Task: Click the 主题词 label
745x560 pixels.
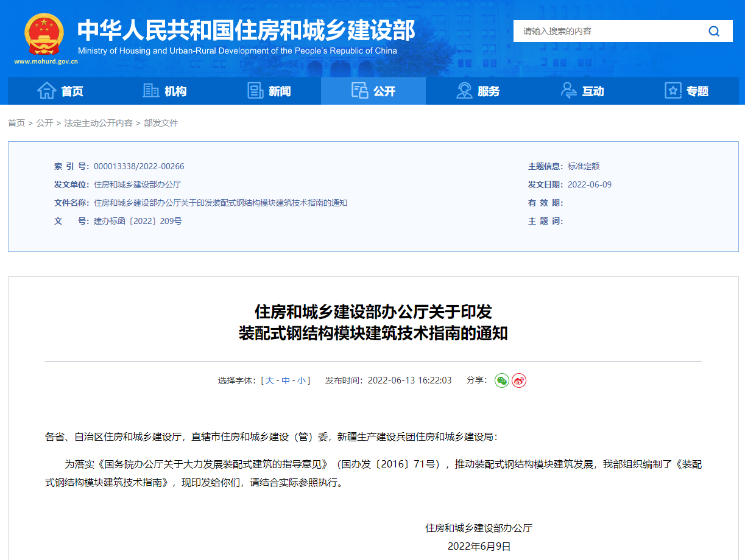Action: [x=546, y=221]
